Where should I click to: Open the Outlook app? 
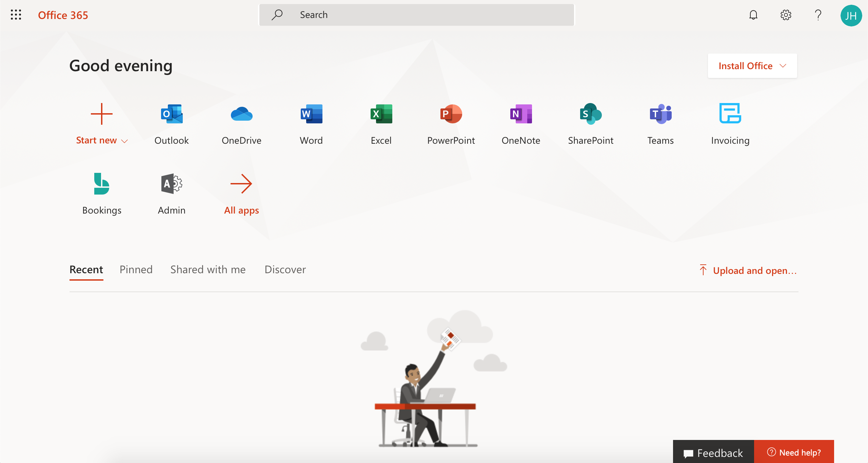pyautogui.click(x=172, y=124)
